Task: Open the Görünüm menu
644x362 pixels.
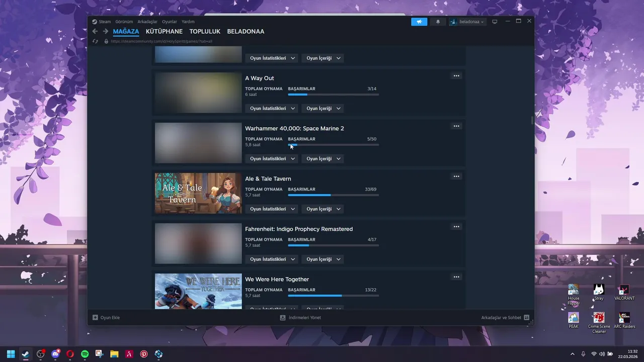Action: pyautogui.click(x=124, y=22)
